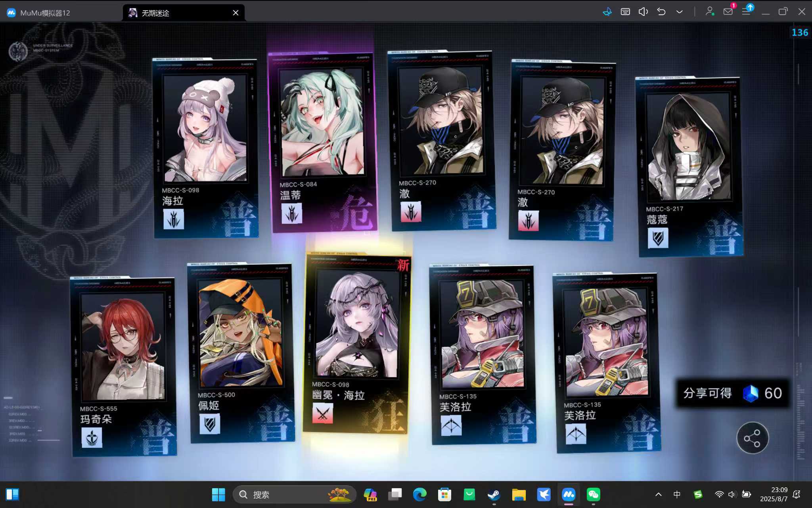Open Microsoft Store from taskbar

pos(444,495)
